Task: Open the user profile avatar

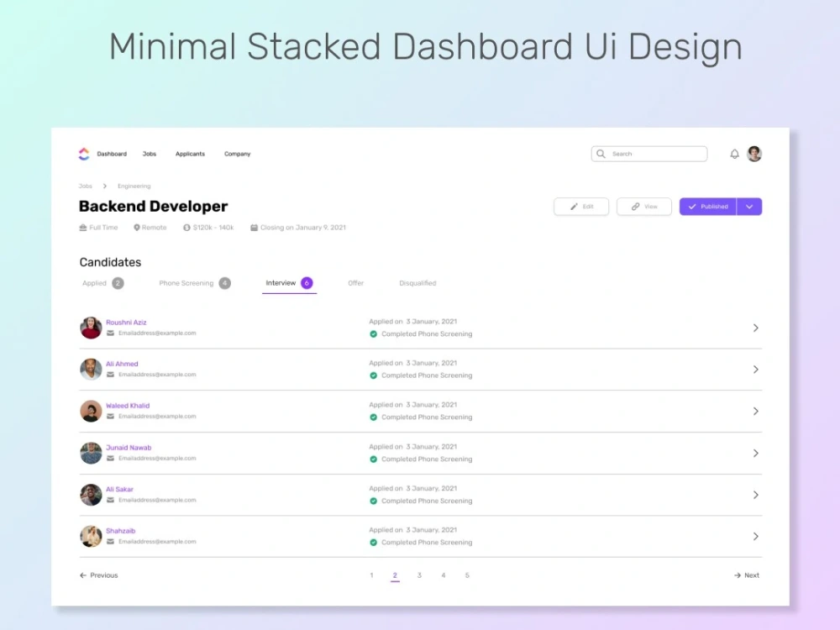Action: 754,154
